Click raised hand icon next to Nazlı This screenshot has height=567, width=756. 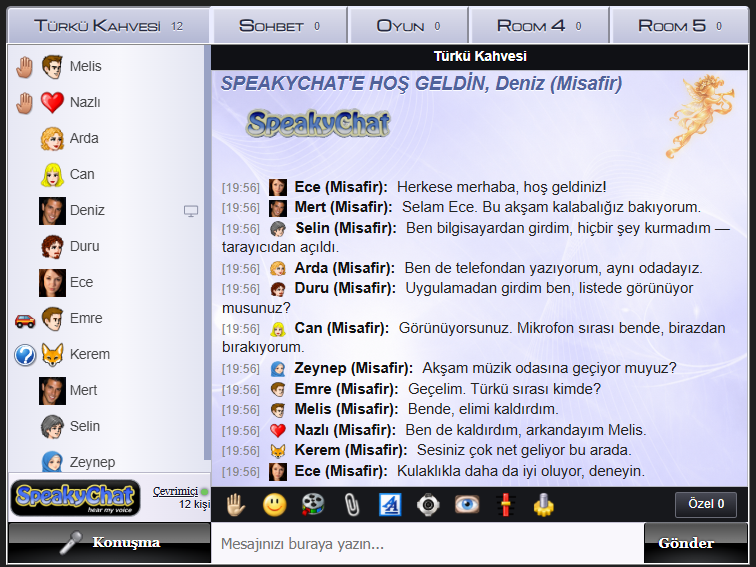tap(24, 103)
